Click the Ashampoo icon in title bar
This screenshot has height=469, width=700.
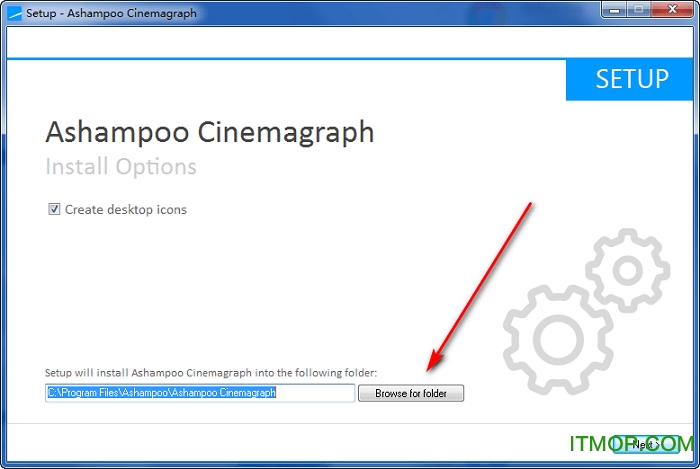(x=15, y=13)
